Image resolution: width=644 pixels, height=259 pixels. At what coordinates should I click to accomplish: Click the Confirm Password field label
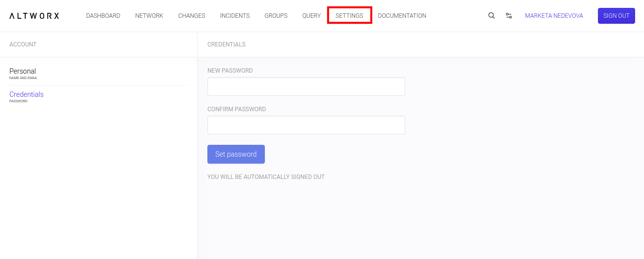coord(237,109)
